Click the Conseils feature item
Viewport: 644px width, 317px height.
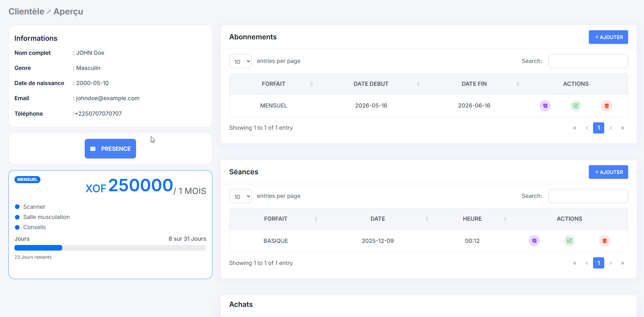point(34,227)
